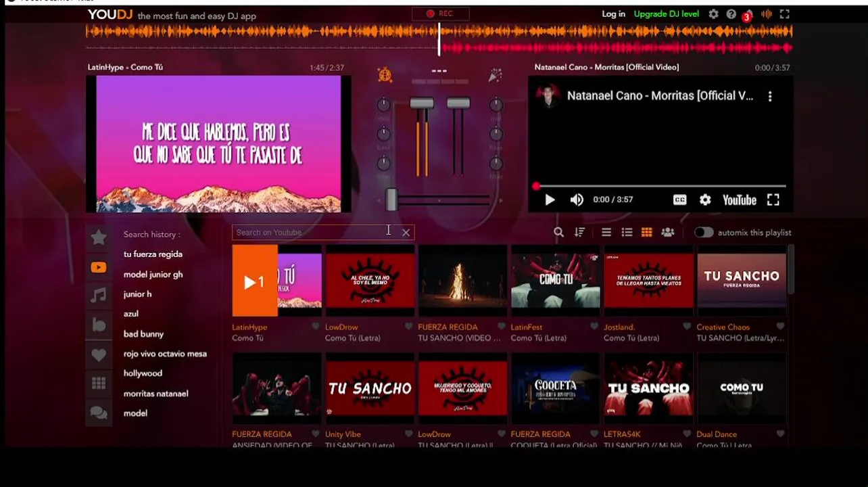
Task: Click the orange disco ball sync icon
Action: tap(385, 74)
